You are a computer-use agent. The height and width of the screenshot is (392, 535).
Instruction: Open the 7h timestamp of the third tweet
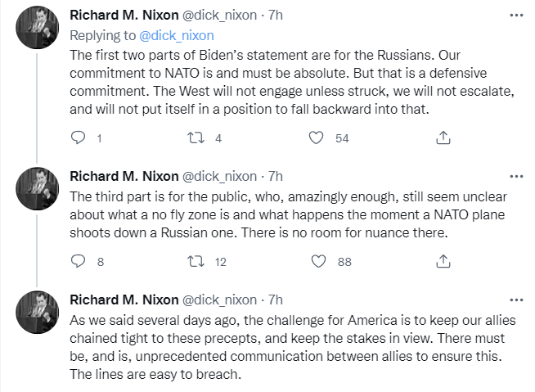pos(276,300)
